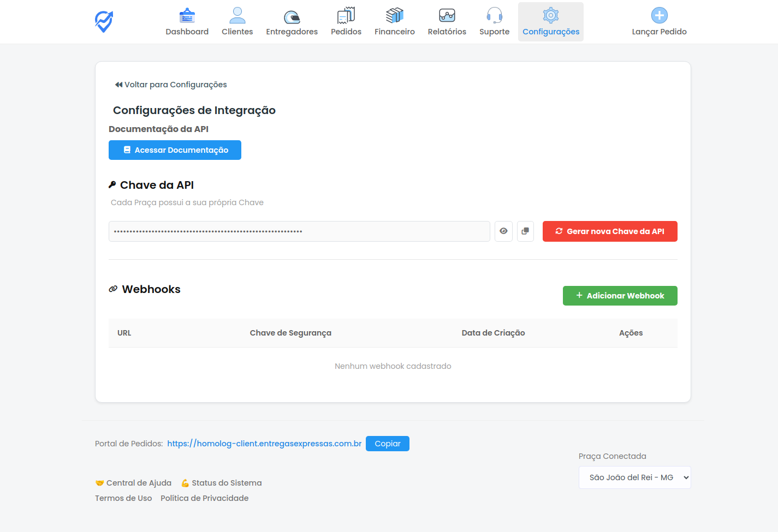Change the connected city selection
The image size is (778, 532).
634,477
